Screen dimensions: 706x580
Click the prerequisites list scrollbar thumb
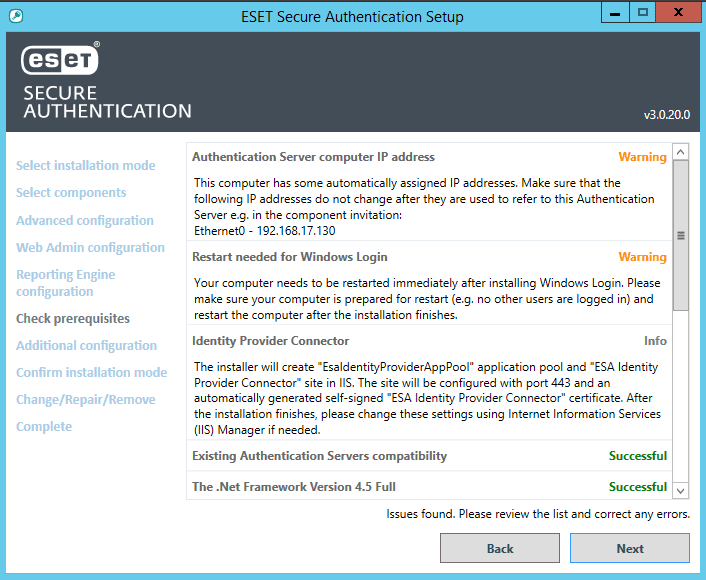(681, 236)
